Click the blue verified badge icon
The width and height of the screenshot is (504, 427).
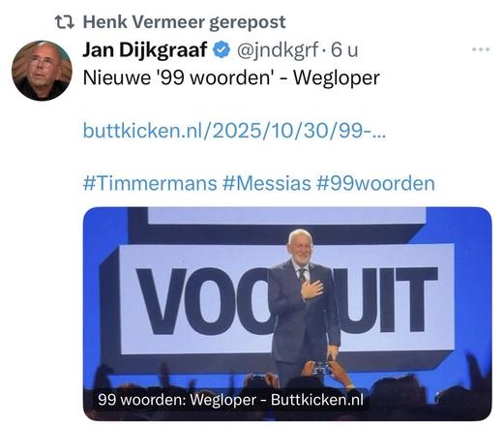coord(222,50)
